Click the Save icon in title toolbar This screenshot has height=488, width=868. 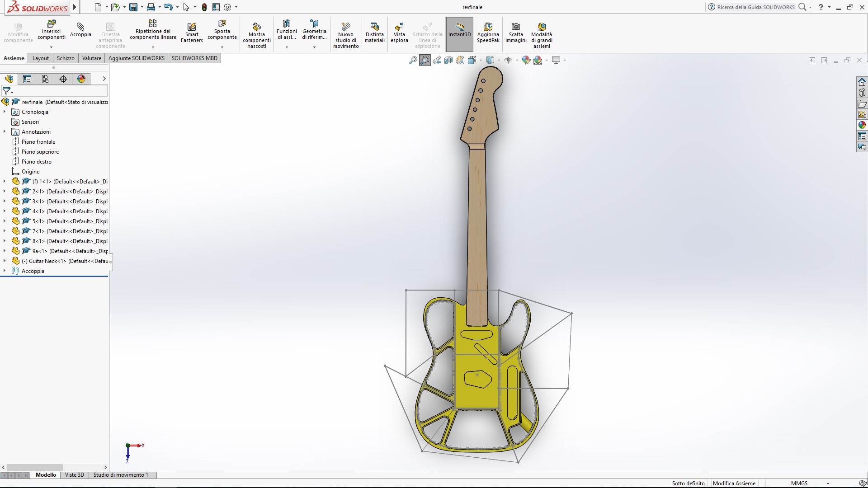point(133,7)
